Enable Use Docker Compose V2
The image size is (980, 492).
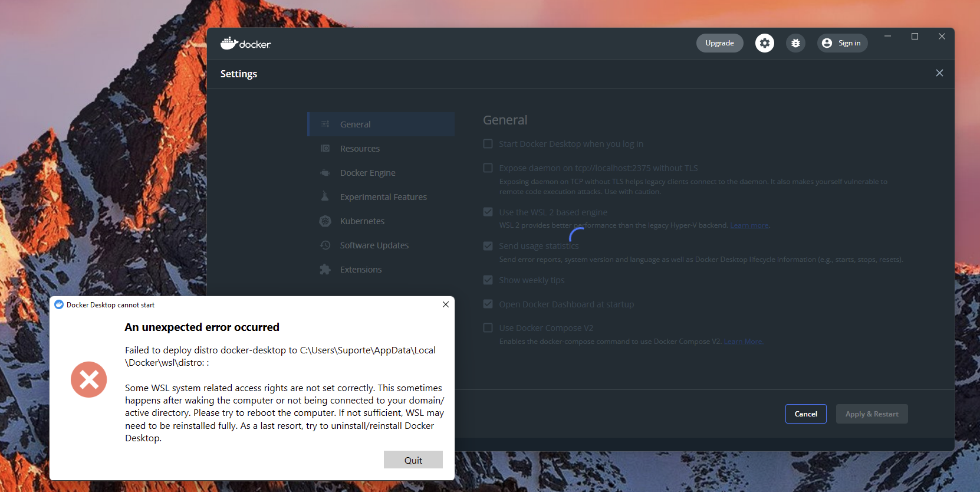pyautogui.click(x=488, y=327)
